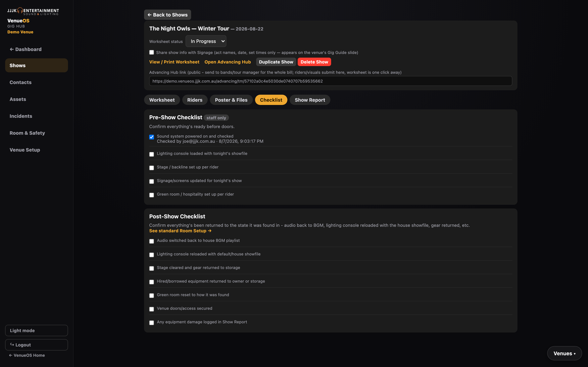588x367 pixels.
Task: Open Contacts in the sidebar
Action: click(37, 82)
